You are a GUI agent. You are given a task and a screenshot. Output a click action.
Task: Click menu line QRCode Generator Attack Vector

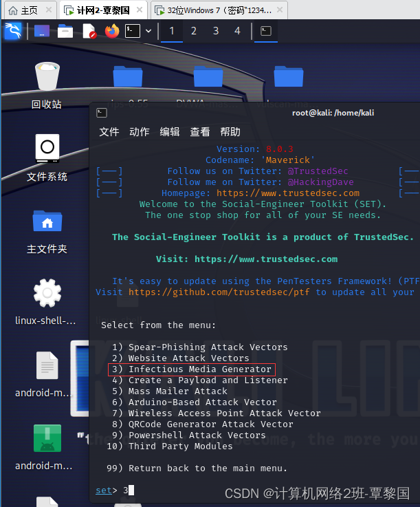point(203,424)
